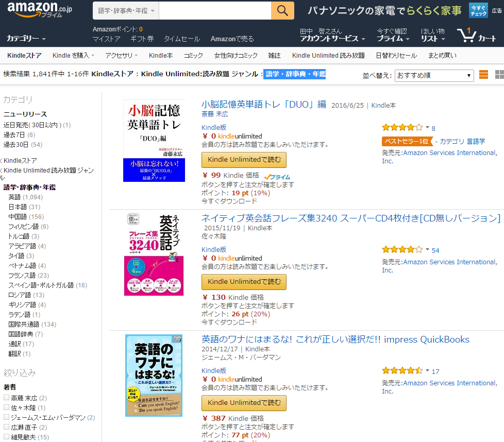Click star rating of 英語のワナにはまるな
The image size is (504, 442).
(x=402, y=371)
